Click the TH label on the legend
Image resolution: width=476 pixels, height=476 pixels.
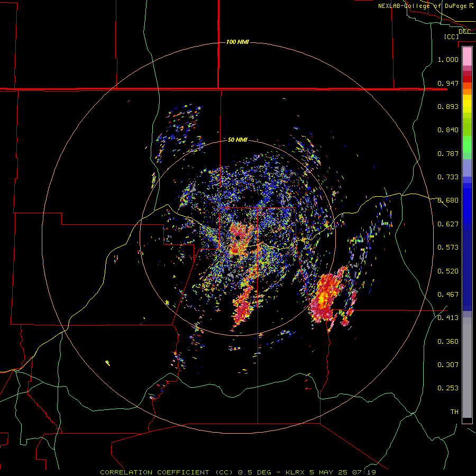(454, 411)
